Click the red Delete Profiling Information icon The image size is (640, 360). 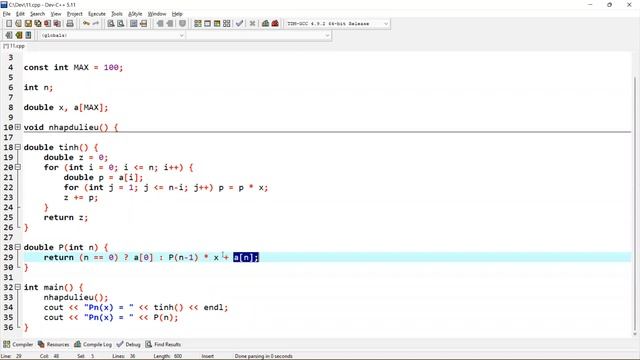point(275,24)
